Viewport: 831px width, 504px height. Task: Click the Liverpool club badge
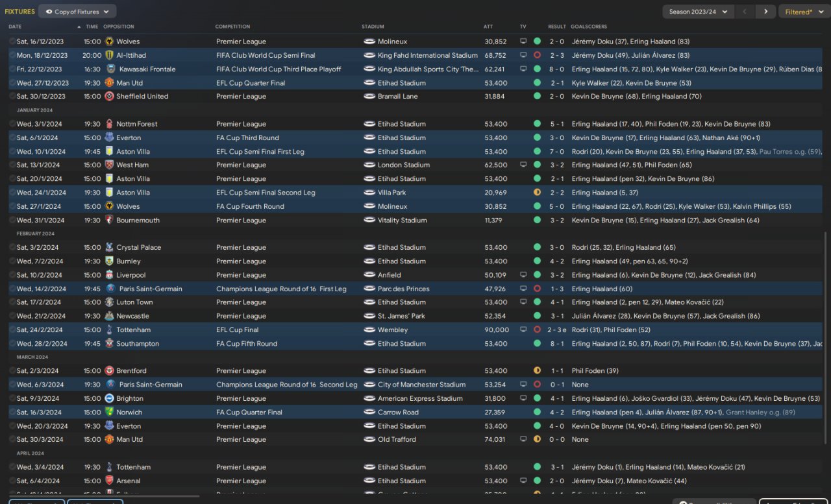pos(109,275)
